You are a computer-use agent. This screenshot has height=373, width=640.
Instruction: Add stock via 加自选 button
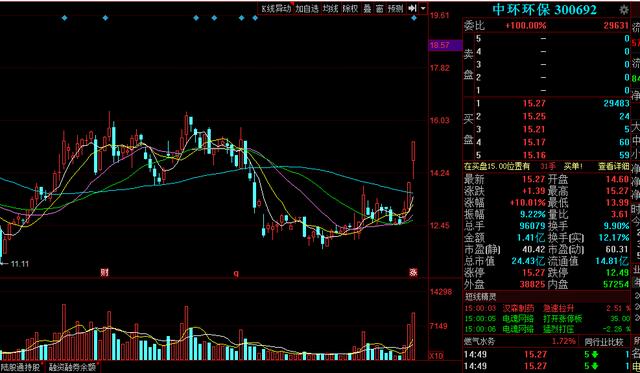pos(307,8)
